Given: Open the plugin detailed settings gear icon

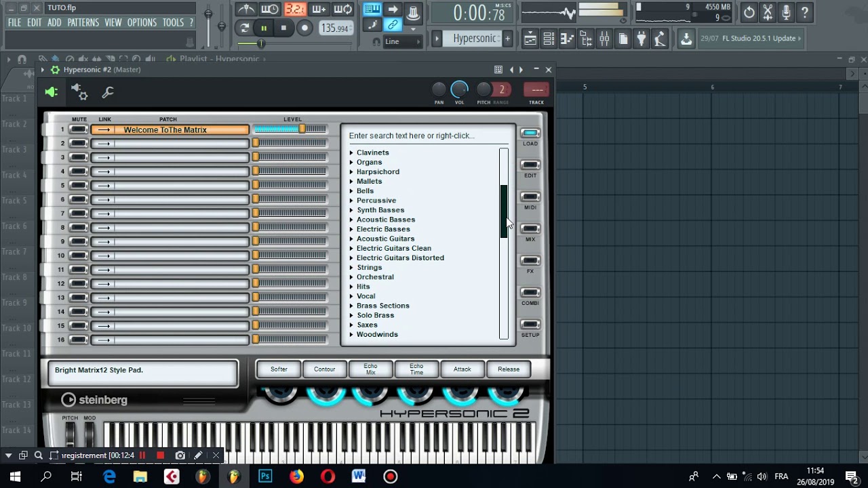Looking at the screenshot, I should 79,92.
